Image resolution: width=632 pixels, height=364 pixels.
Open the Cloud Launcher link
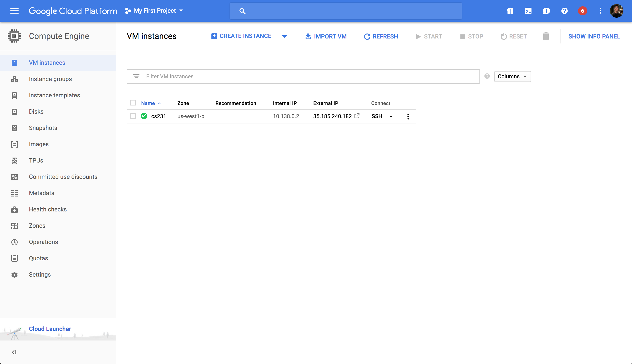coord(50,329)
